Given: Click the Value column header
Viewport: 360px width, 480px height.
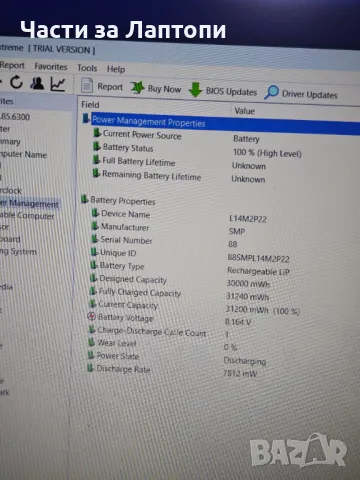Looking at the screenshot, I should (244, 111).
